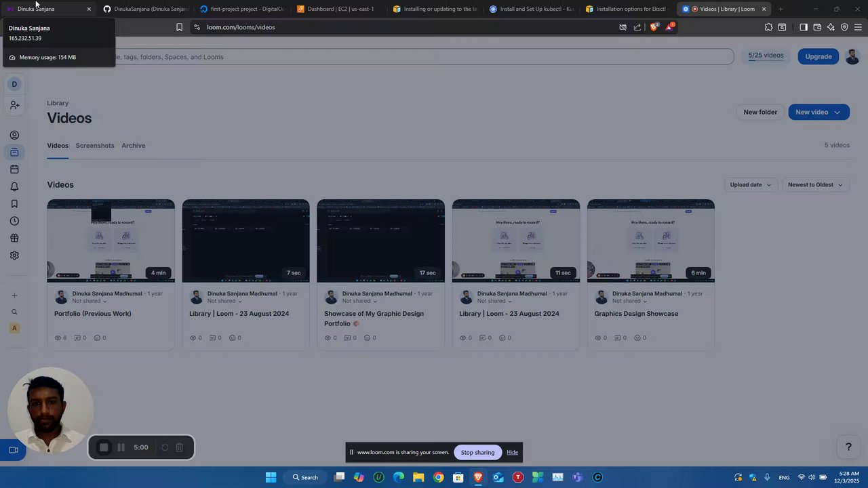Switch to Install and Set Up kubectl tab
The width and height of the screenshot is (868, 488).
coord(530,9)
